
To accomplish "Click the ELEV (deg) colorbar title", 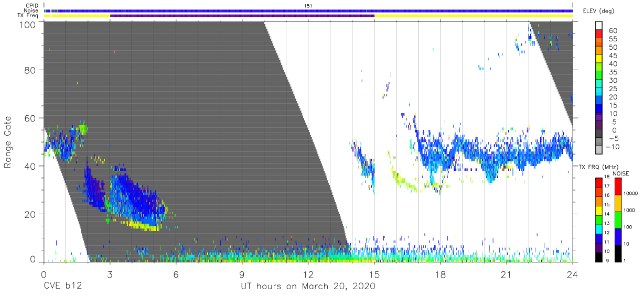I will (x=598, y=11).
